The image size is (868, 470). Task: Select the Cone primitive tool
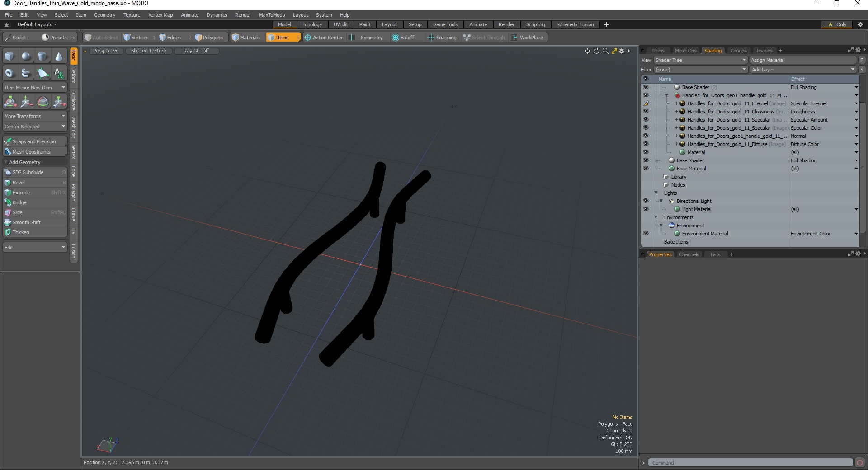(59, 56)
